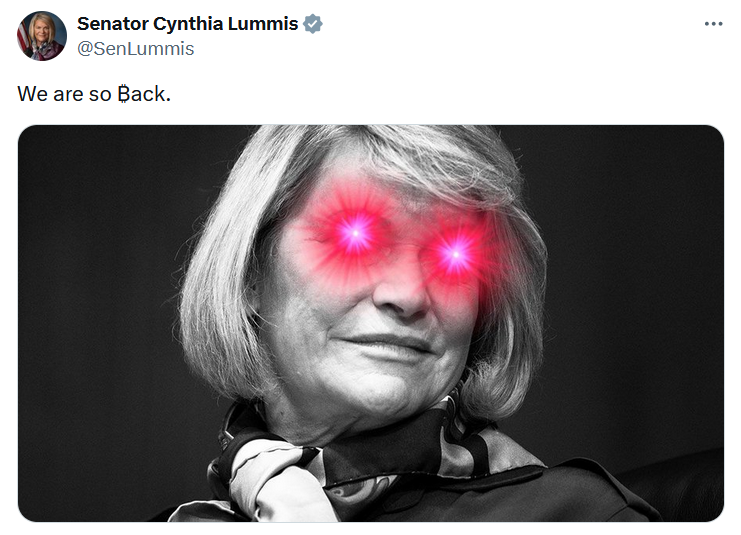Visit the @SenLummis handle link

[135, 49]
